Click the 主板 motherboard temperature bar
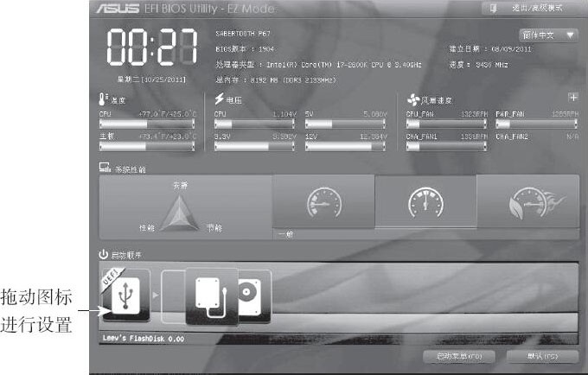The width and height of the screenshot is (588, 375). pyautogui.click(x=147, y=146)
